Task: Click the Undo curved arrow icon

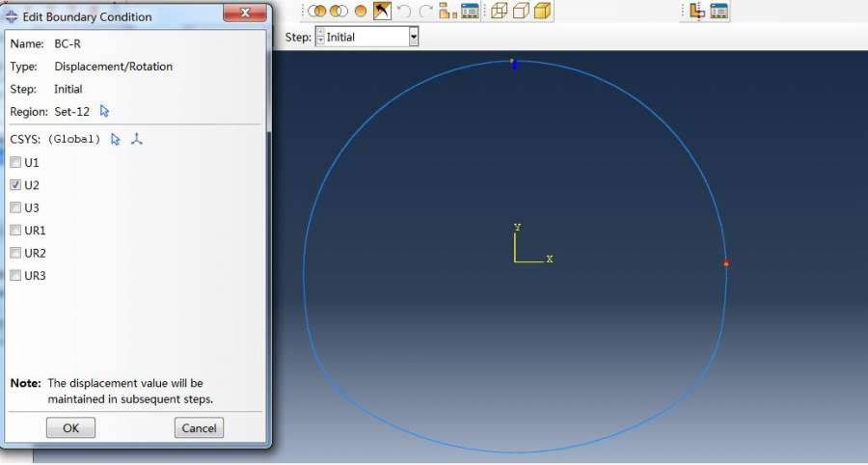Action: (x=404, y=11)
